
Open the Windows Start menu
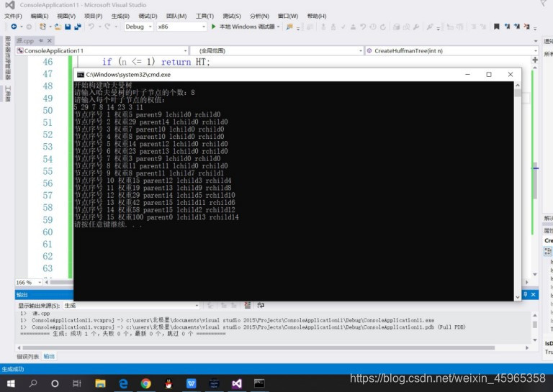pyautogui.click(x=11, y=383)
